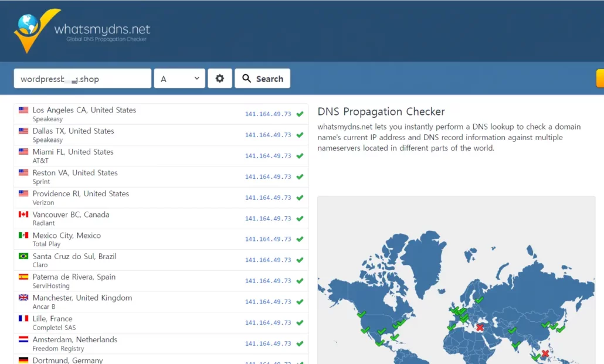Click the green checkmark in Paterna row
Viewport: 604px width, 364px height.
click(x=300, y=281)
